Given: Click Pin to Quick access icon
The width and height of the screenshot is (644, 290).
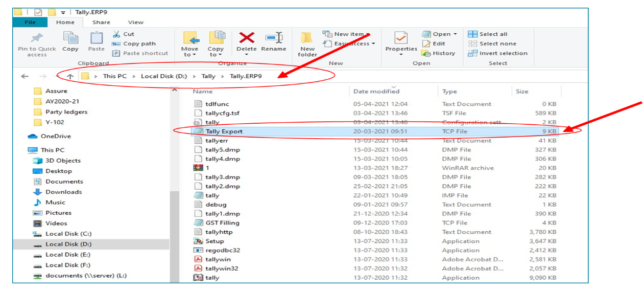Looking at the screenshot, I should click(x=37, y=38).
